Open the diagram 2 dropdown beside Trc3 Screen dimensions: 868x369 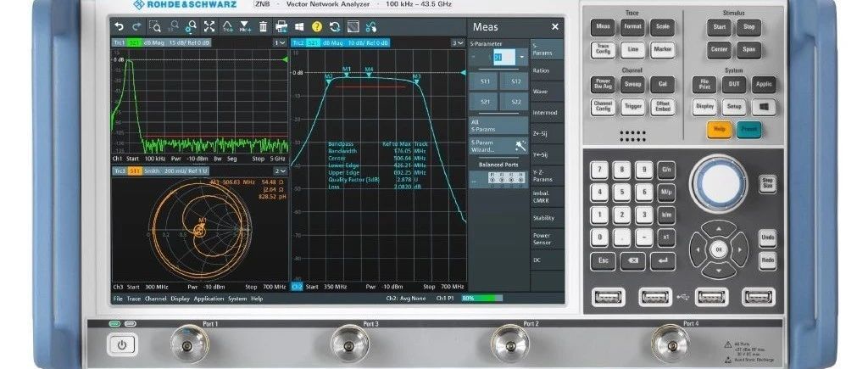(x=280, y=171)
